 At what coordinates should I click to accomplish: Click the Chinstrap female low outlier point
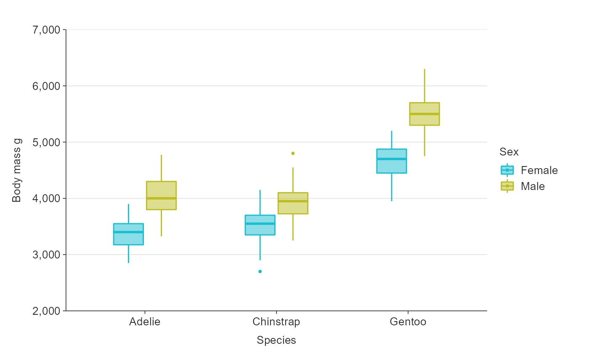pos(260,272)
